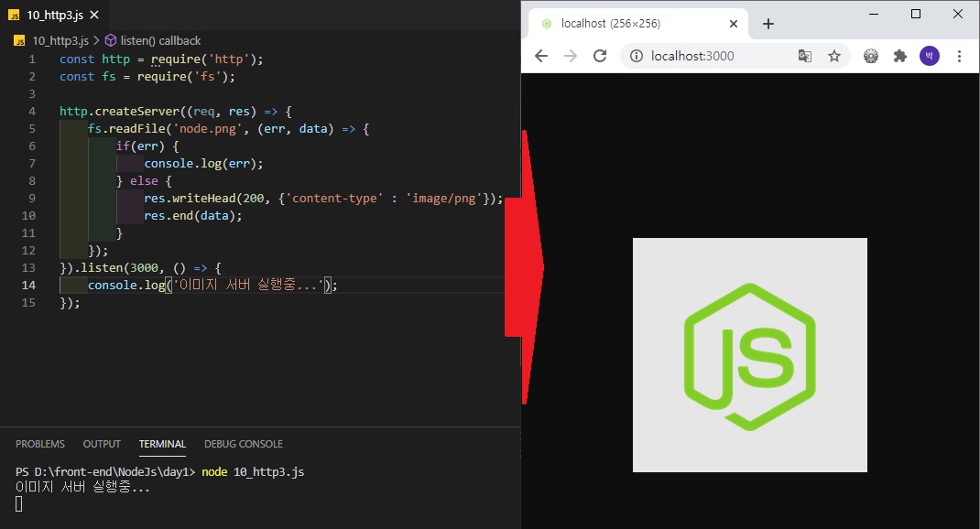980x529 pixels.
Task: Click 'res.end(data);' on line 10
Action: point(193,215)
